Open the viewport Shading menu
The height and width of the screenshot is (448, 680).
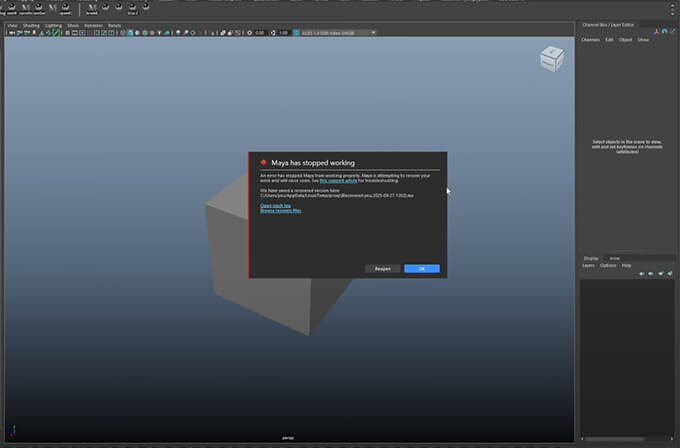[x=30, y=25]
